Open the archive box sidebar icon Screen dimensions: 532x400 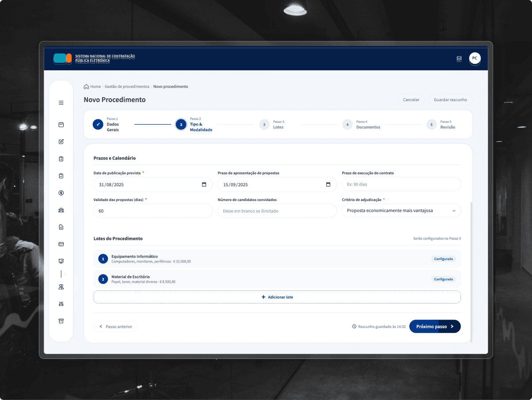pos(61,321)
